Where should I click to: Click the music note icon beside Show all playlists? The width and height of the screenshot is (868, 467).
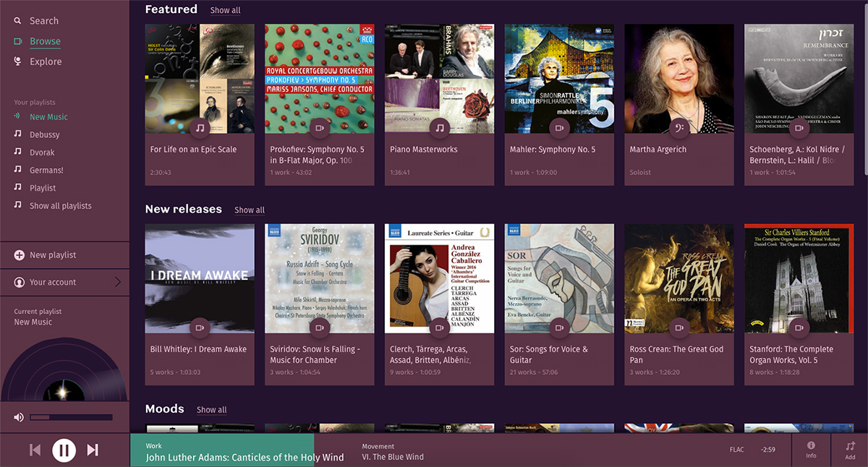click(x=18, y=205)
